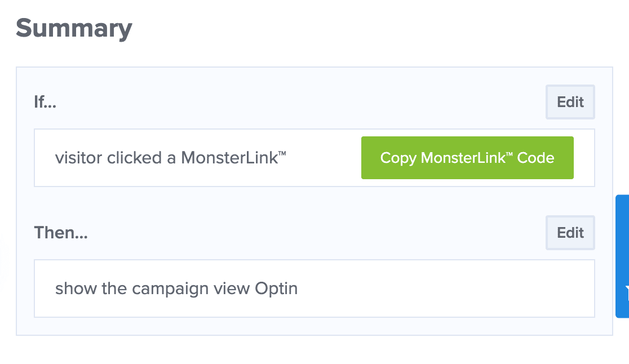Image resolution: width=629 pixels, height=364 pixels.
Task: Click the word 'Code' on the green button
Action: (535, 158)
